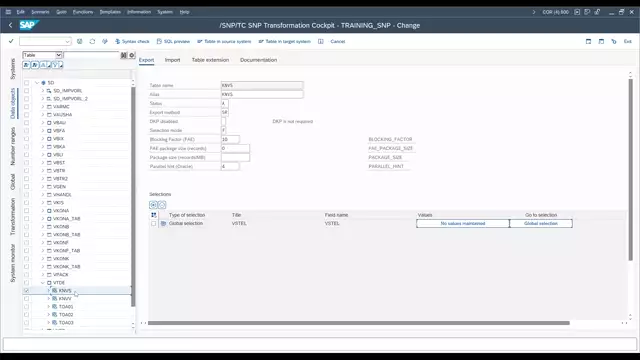Click the icon left of Cancel

tap(321, 41)
